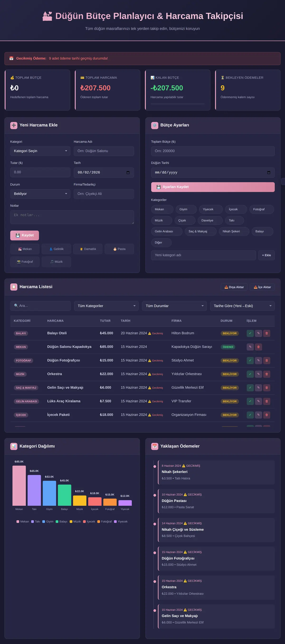Viewport: 285px width, 644px height.
Task: Click the Mekan color swatch in chart legend
Action: [18, 522]
